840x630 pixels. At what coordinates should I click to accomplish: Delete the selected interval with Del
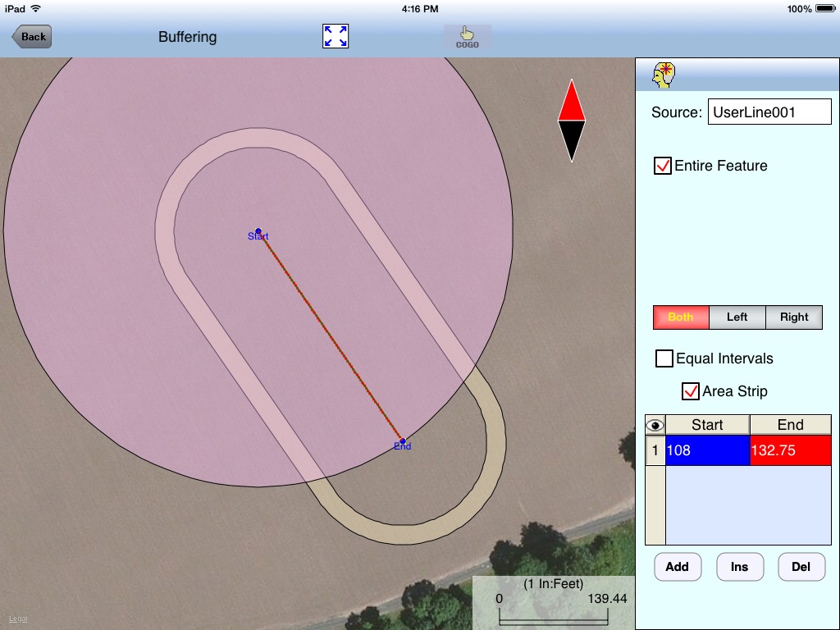801,567
